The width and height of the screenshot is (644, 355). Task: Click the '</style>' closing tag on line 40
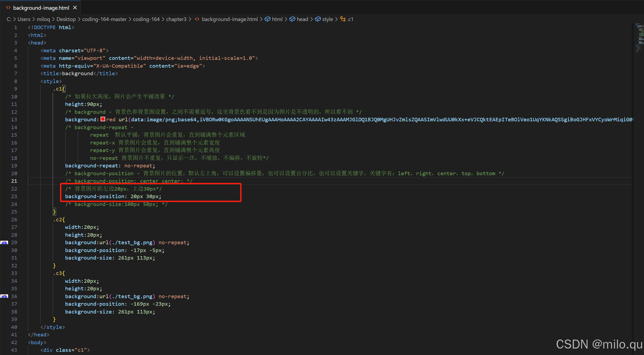[53, 327]
